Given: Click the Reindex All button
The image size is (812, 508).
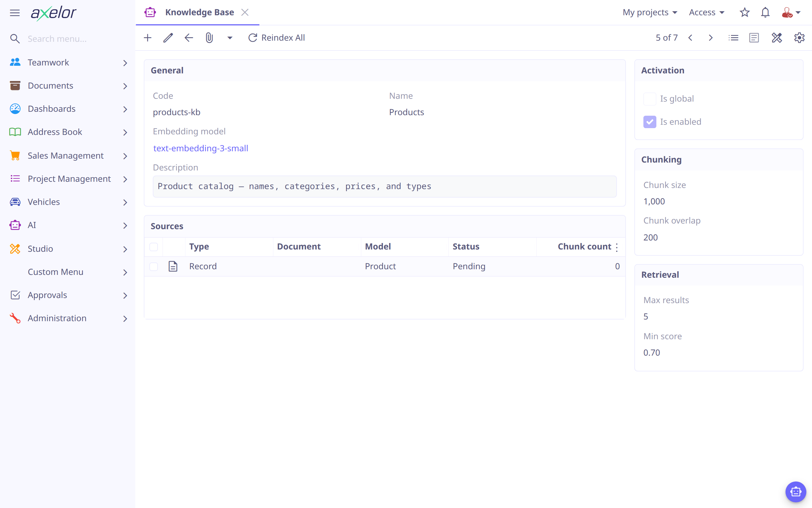Looking at the screenshot, I should point(276,38).
